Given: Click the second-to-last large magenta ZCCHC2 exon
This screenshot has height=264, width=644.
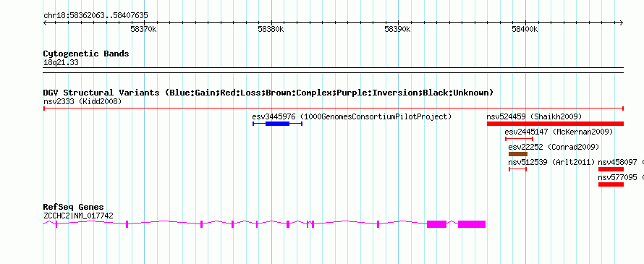Looking at the screenshot, I should pyautogui.click(x=436, y=224).
